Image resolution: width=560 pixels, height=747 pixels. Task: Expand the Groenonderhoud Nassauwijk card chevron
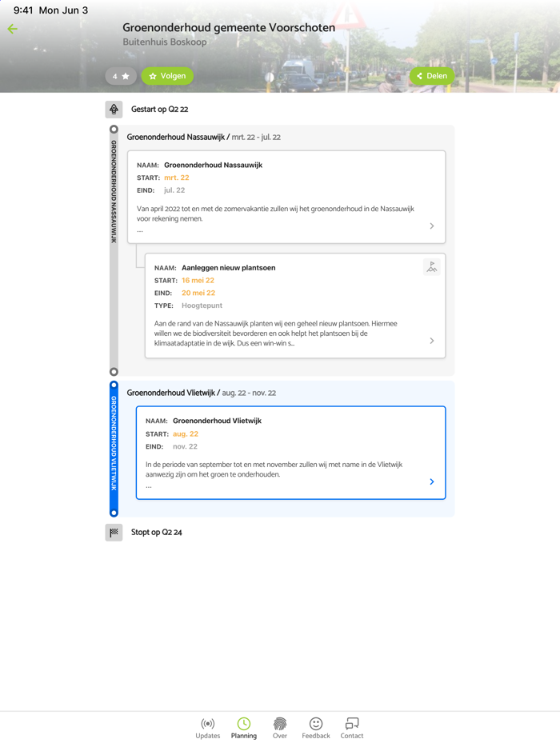[432, 226]
